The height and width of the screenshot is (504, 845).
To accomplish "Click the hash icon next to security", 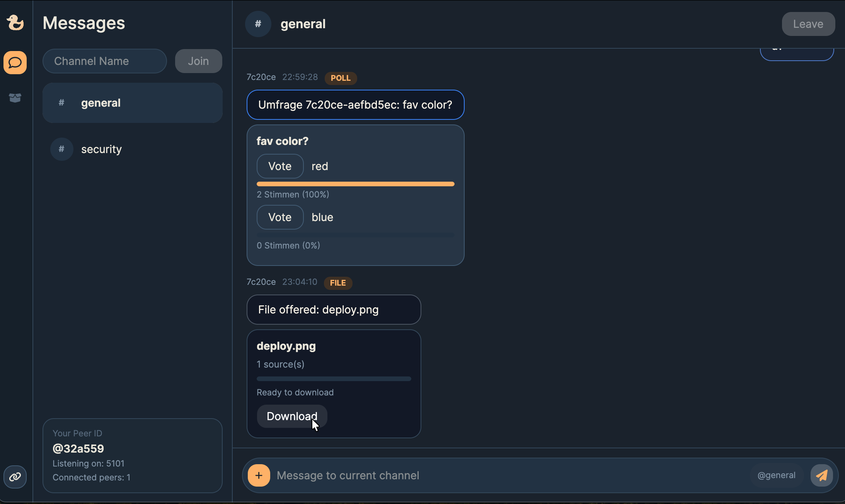I will tap(61, 149).
